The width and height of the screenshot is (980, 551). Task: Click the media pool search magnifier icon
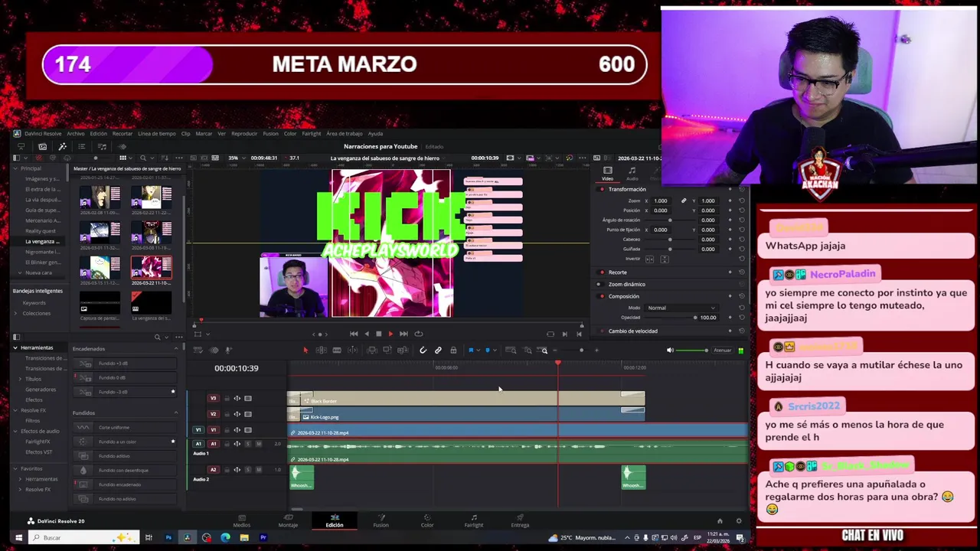[142, 158]
